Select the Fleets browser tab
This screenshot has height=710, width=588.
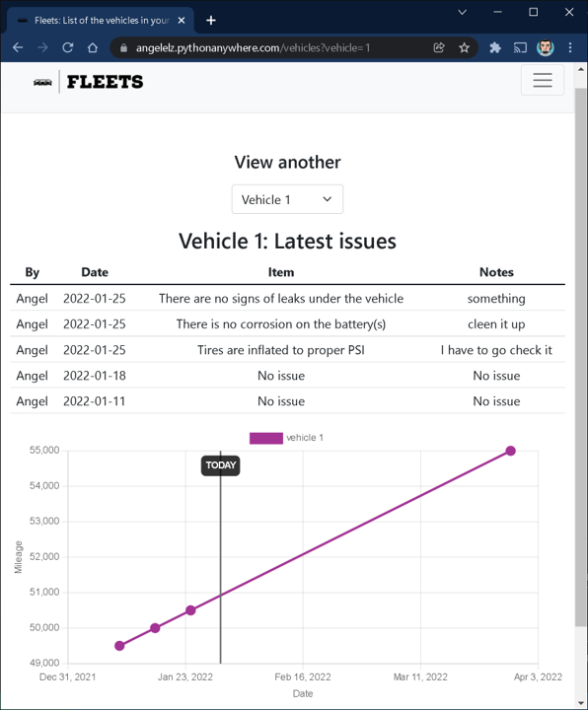click(x=100, y=21)
